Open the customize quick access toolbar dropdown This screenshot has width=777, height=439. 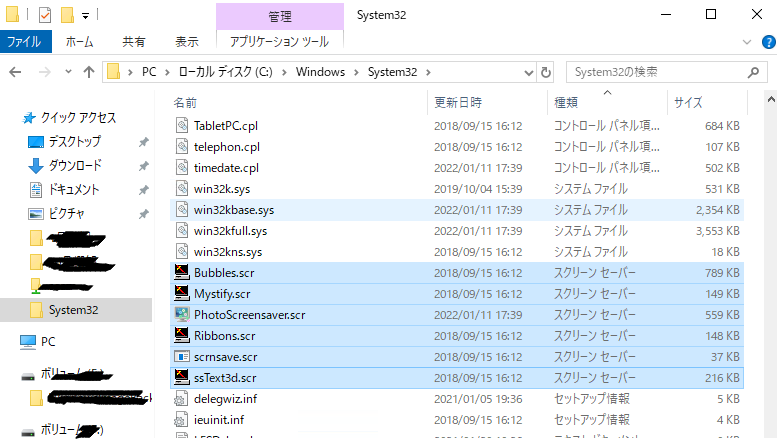coord(85,16)
